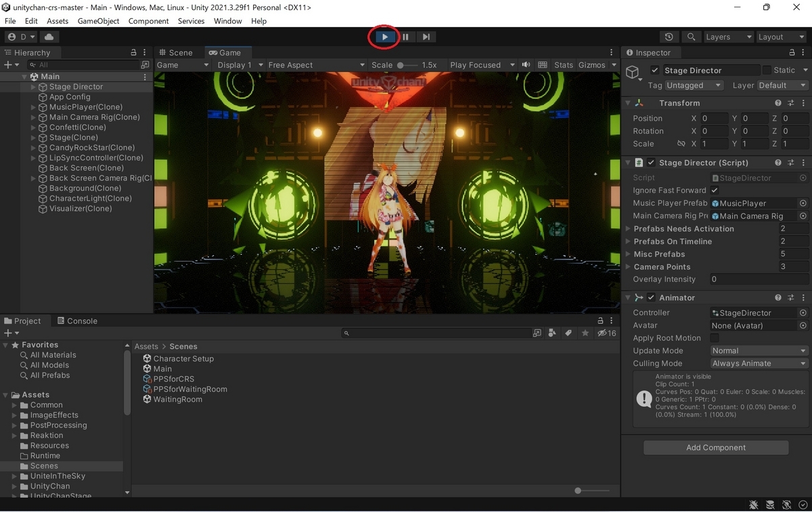The width and height of the screenshot is (812, 512).
Task: Open the GameObject menu
Action: click(98, 21)
